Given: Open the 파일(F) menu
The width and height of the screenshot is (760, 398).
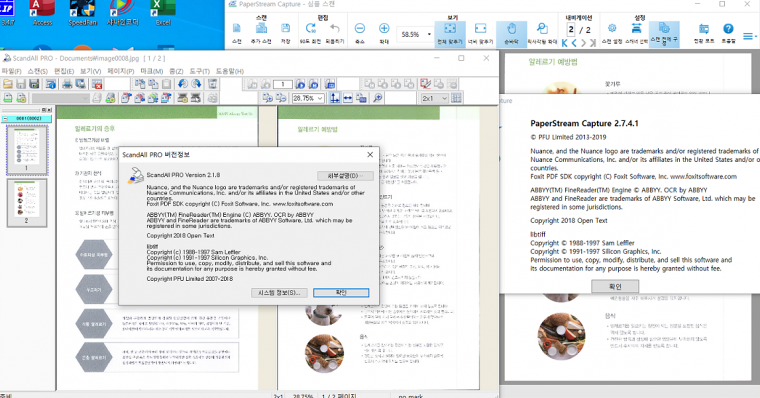Looking at the screenshot, I should coord(11,71).
